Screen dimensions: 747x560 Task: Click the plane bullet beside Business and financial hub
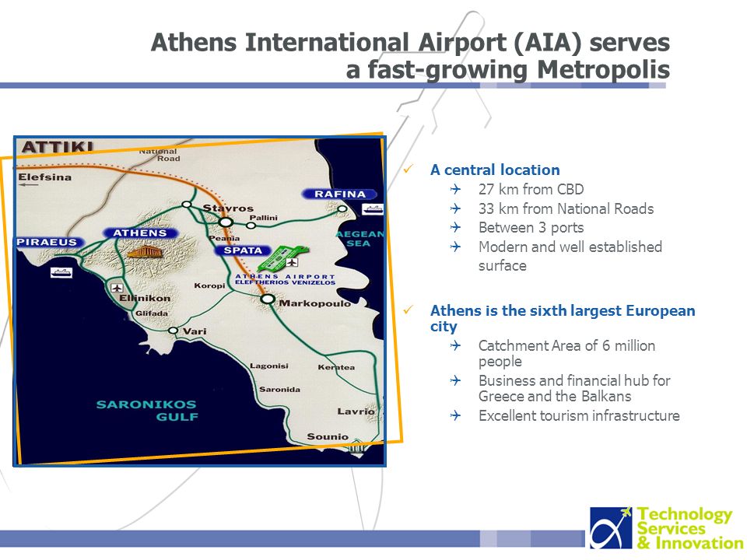click(x=455, y=380)
